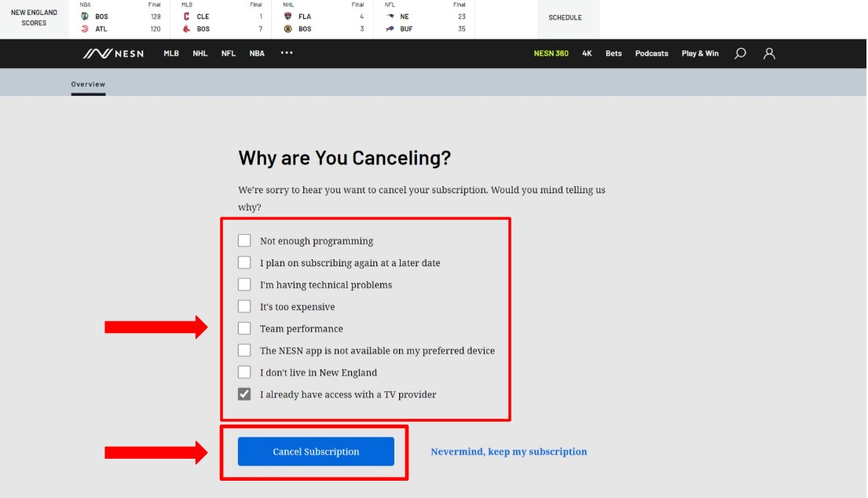
Task: Go to the NFL section
Action: coord(228,53)
